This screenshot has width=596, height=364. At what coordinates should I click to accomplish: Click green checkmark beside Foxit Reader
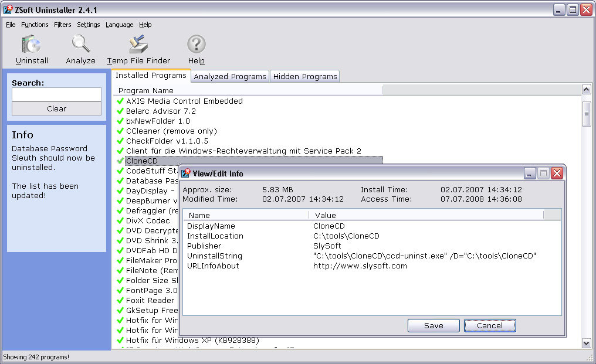tap(120, 301)
